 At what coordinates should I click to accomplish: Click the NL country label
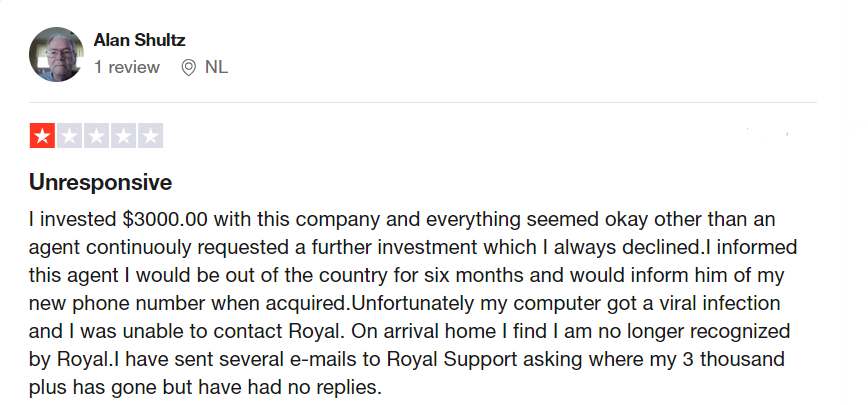pyautogui.click(x=216, y=68)
